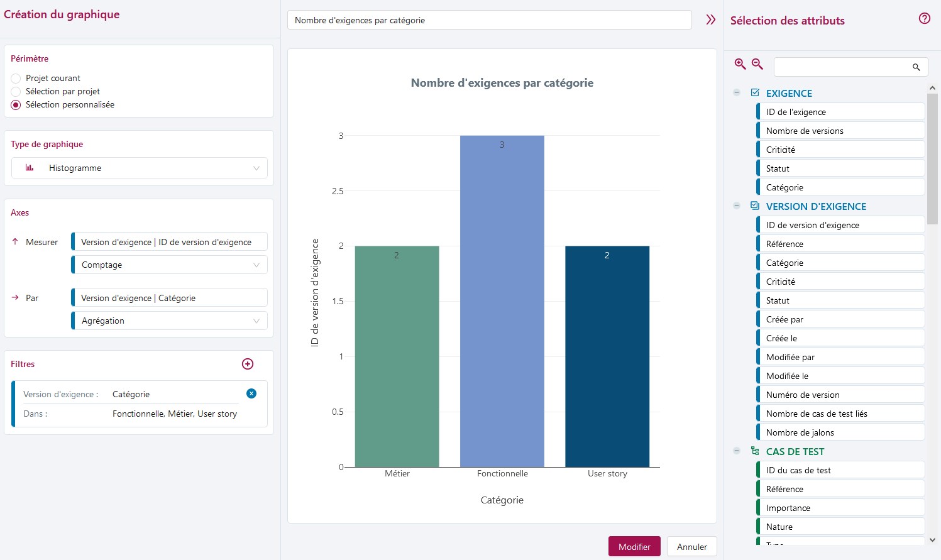Collapse the EXIGENCE attribute group
Viewport: 941px width, 560px height.
tap(737, 93)
